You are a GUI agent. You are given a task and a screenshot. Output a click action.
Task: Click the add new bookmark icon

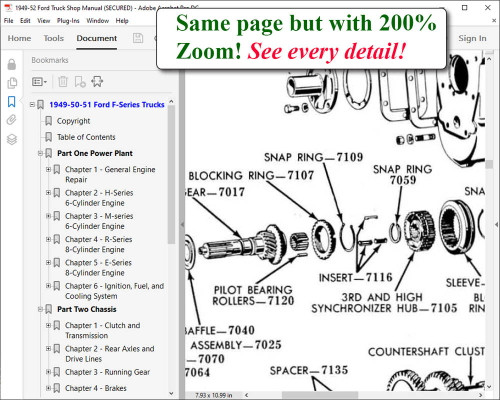point(80,82)
